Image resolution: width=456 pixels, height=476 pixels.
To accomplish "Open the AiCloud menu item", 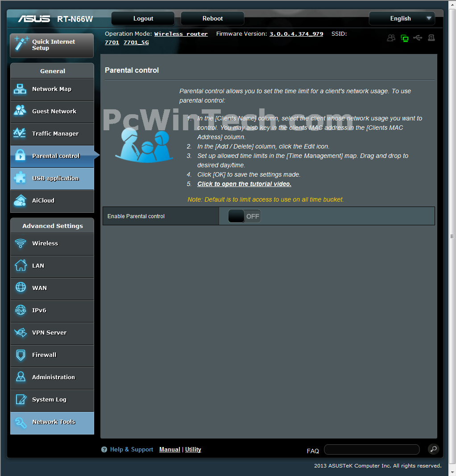I will point(52,201).
